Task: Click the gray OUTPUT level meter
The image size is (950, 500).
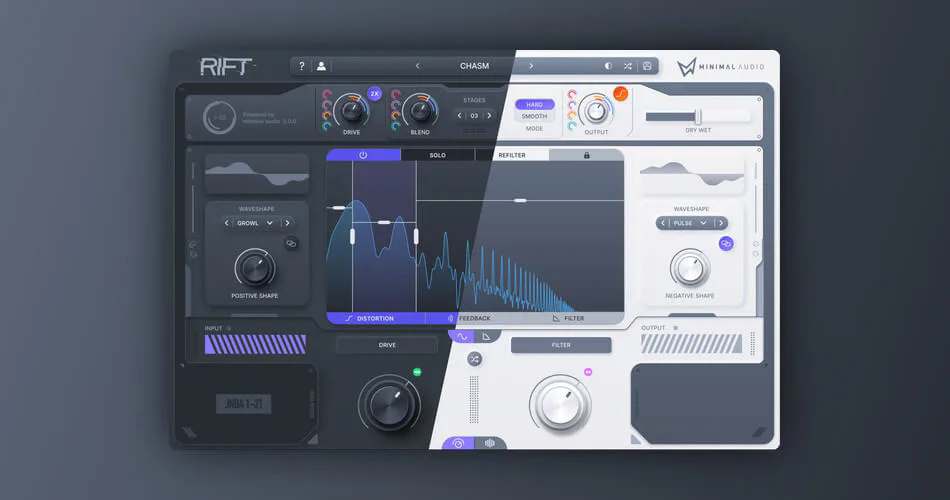Action: 691,344
